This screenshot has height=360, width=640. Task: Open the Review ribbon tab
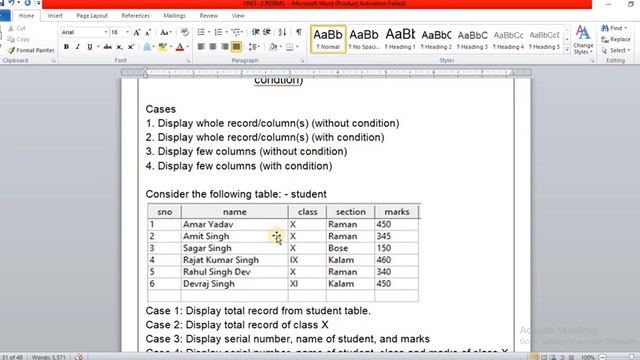209,16
